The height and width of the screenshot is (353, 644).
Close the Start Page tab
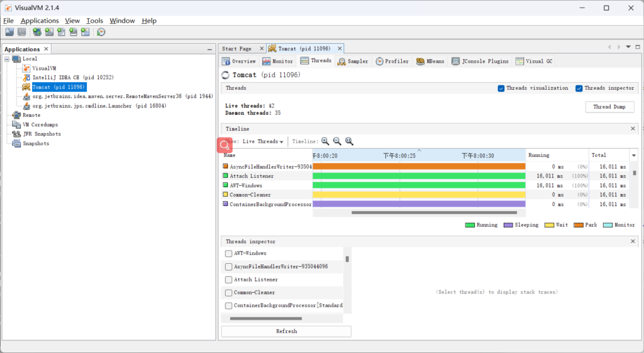[x=262, y=48]
